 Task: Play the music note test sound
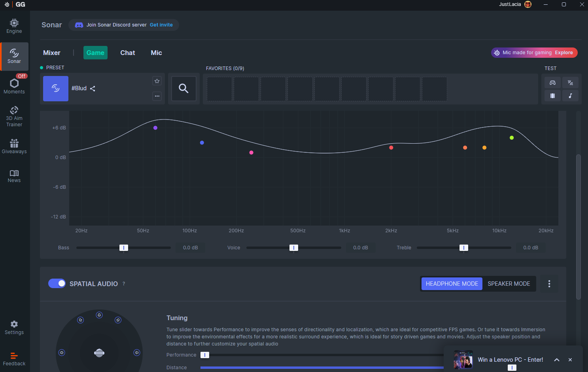570,96
